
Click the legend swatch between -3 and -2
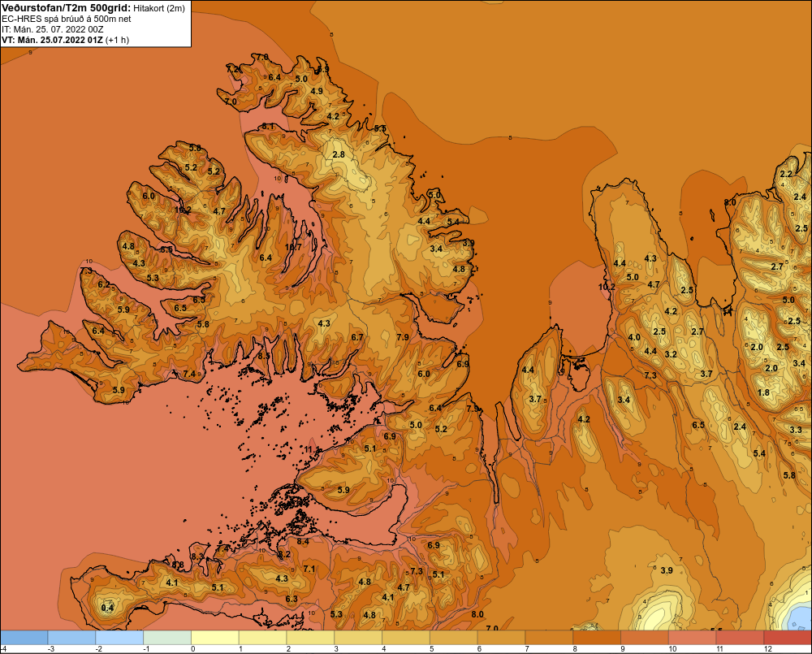click(71, 638)
